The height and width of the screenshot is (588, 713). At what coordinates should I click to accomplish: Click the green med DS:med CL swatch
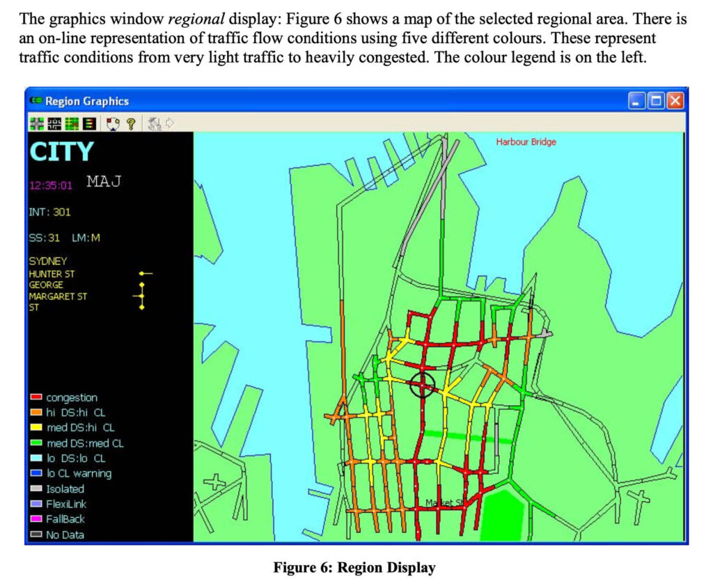(36, 443)
